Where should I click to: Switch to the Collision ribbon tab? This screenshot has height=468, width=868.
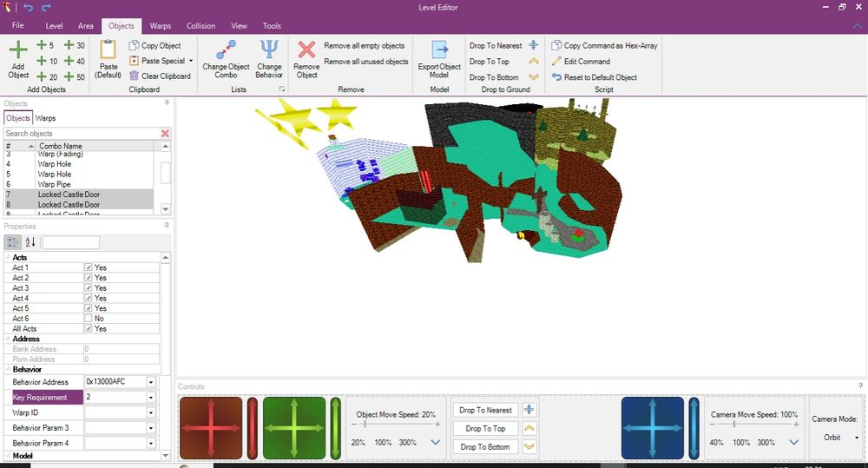coord(201,26)
